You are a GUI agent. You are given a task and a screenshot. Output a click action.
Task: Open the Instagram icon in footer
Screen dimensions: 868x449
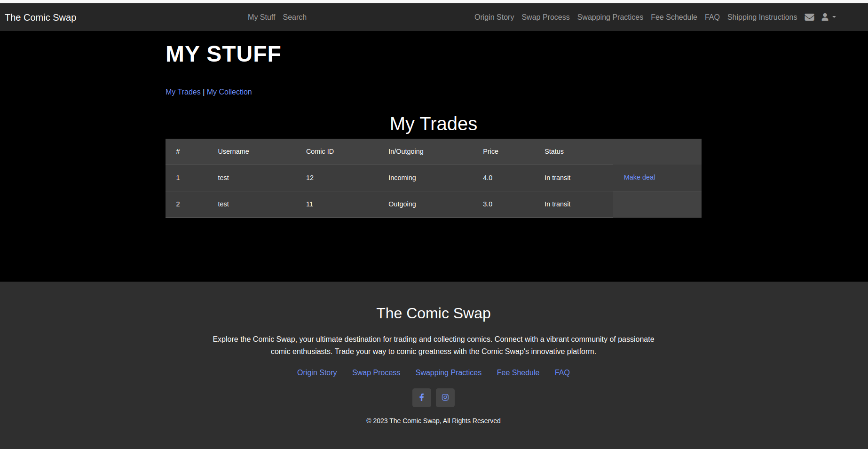point(445,397)
